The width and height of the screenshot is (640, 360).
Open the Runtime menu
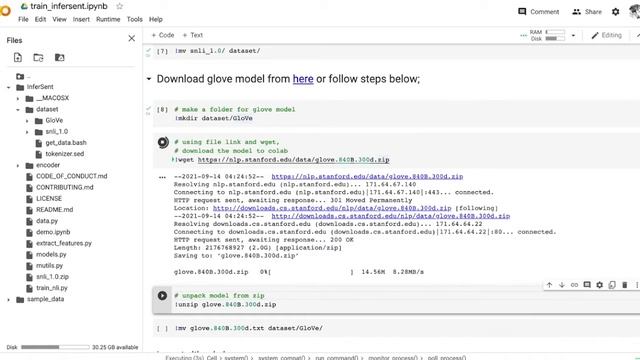(108, 19)
